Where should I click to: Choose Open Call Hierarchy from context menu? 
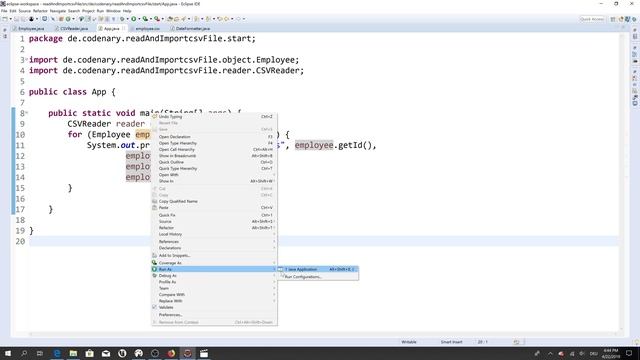214,149
